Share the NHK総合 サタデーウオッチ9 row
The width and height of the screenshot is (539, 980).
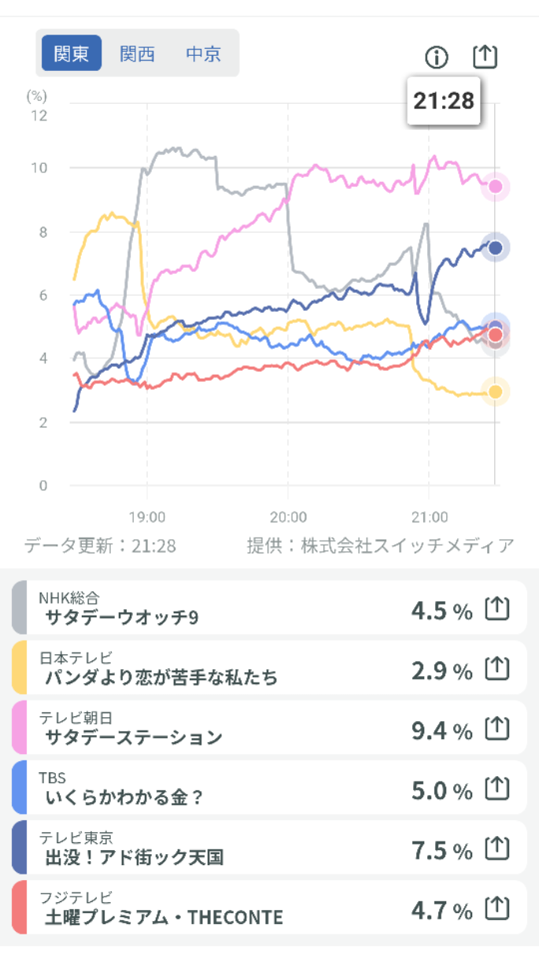(497, 608)
